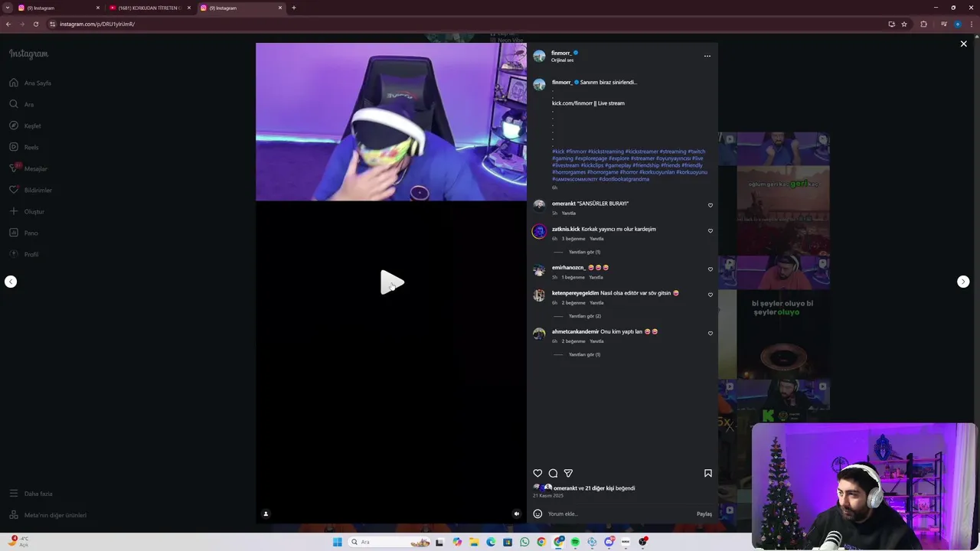Show tagged people icon on video
The image size is (980, 551).
pos(266,514)
